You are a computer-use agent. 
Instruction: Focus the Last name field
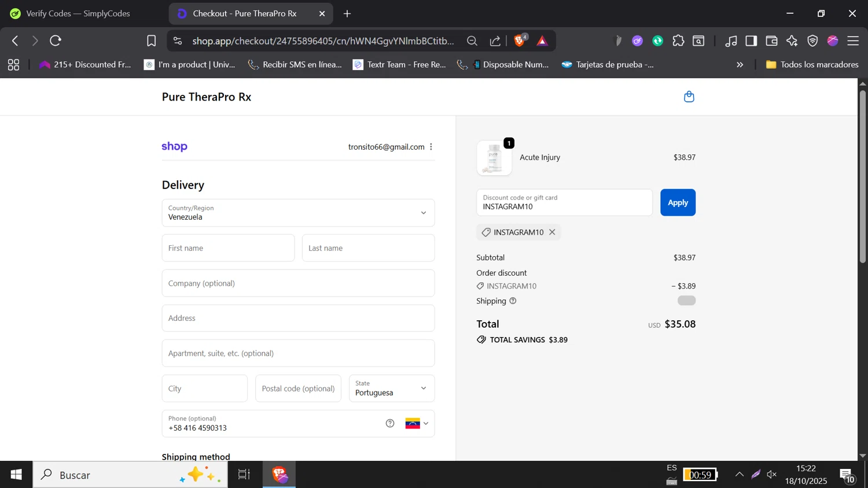tap(368, 248)
